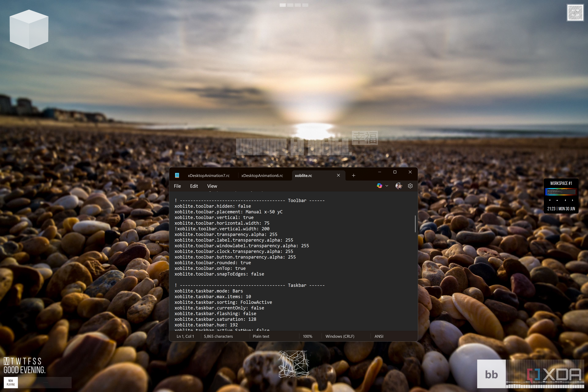Click the 100% zoom level indicator
This screenshot has width=588, height=392.
pos(308,336)
